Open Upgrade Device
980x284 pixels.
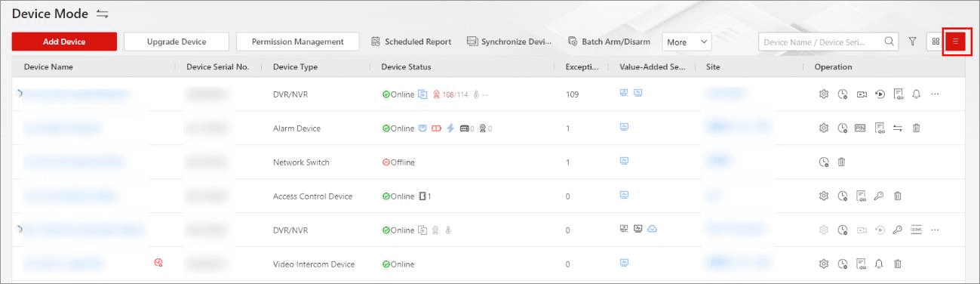tap(177, 42)
